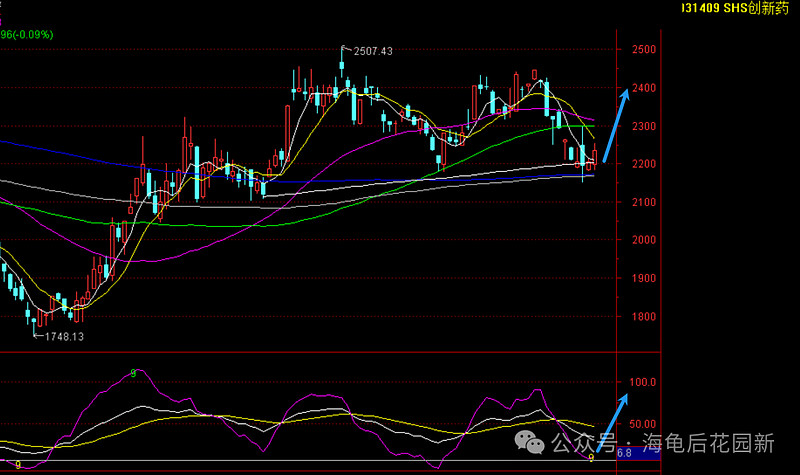Viewport: 800px width, 475px height.
Task: Click the 1800 price axis label
Action: tap(644, 316)
